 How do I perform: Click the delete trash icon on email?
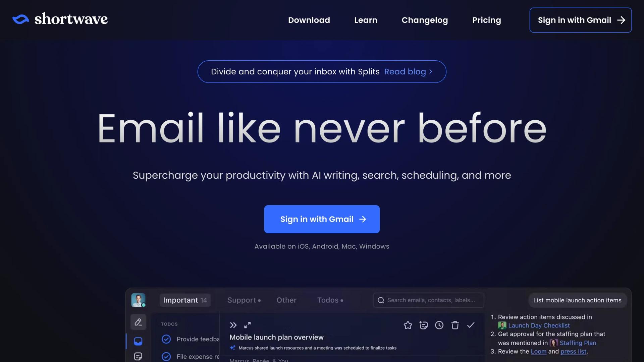pyautogui.click(x=455, y=325)
